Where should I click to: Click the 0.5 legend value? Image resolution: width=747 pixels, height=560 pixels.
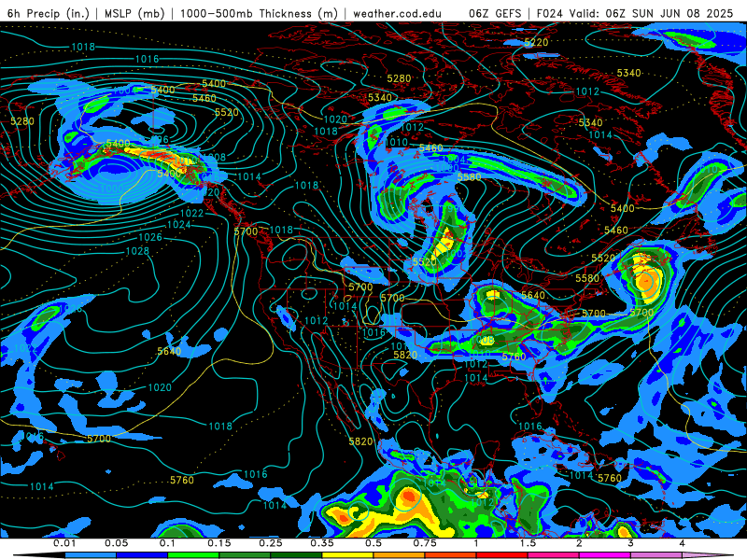[x=373, y=543]
